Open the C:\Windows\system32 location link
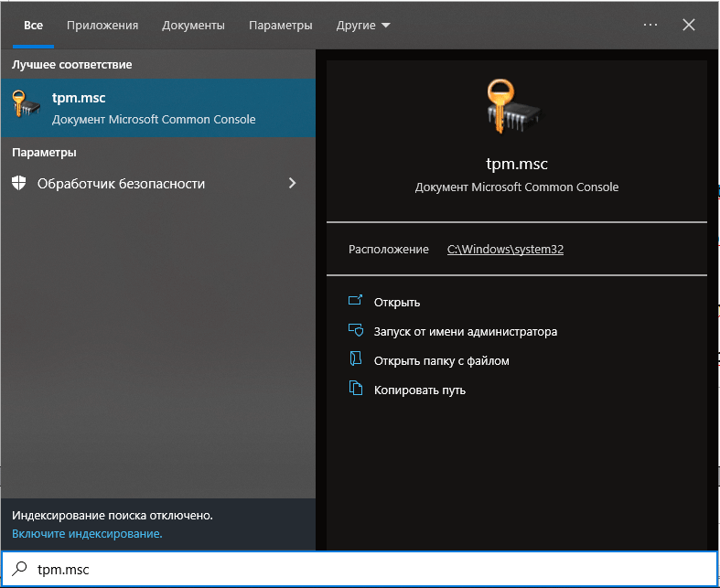This screenshot has width=720, height=588. pyautogui.click(x=505, y=250)
